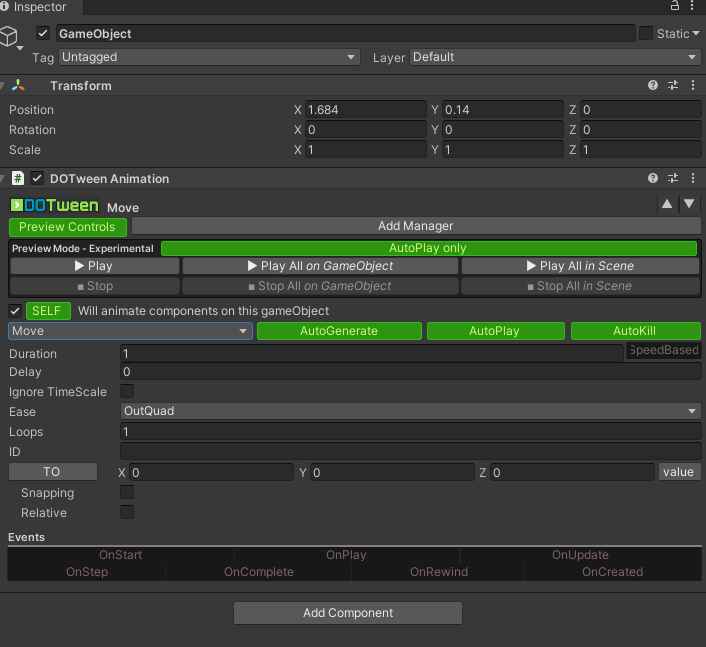The height and width of the screenshot is (647, 706).
Task: Open the Inspector tab options menu
Action: click(x=692, y=5)
